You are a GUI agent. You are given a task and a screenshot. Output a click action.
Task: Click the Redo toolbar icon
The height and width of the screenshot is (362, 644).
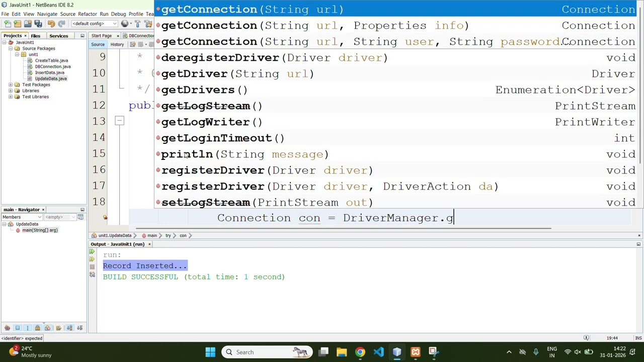click(61, 24)
